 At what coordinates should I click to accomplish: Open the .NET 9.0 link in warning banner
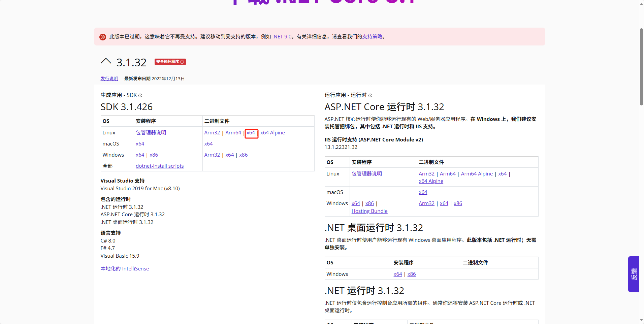coord(282,37)
